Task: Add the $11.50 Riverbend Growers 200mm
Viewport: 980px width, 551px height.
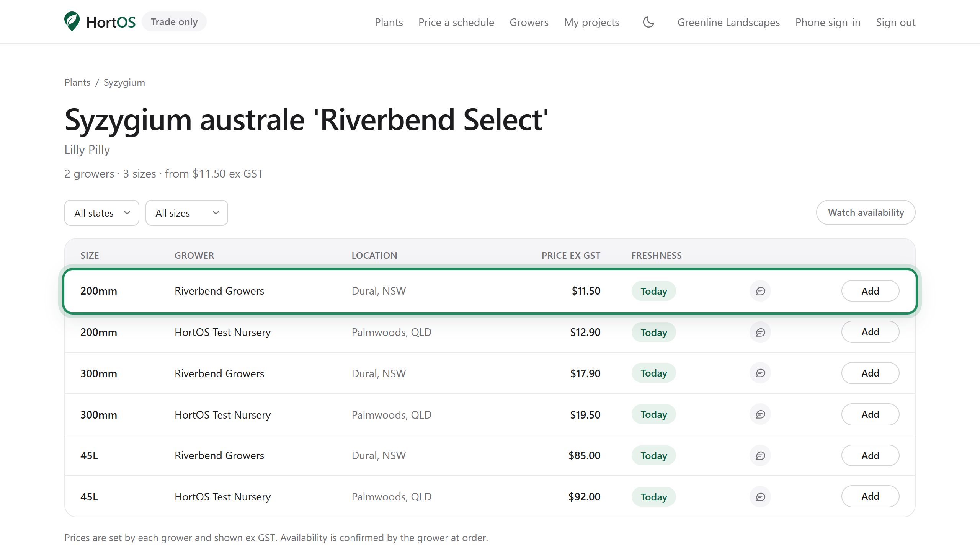Action: coord(870,291)
